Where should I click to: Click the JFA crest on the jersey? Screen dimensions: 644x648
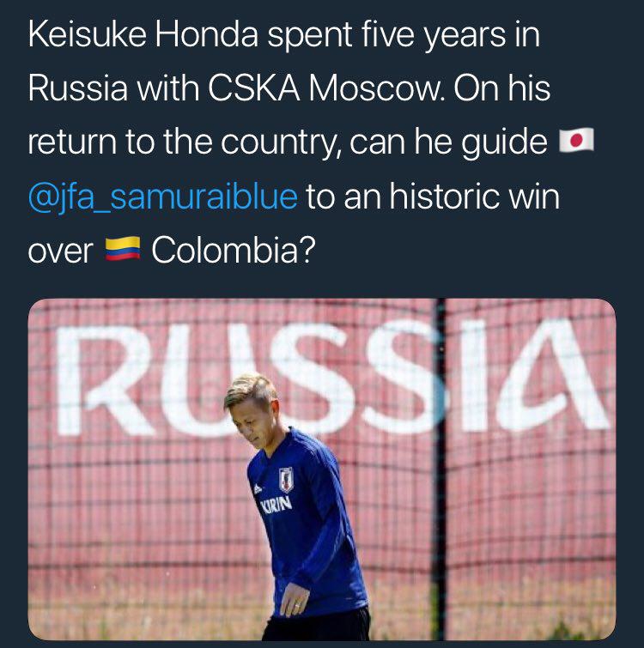click(287, 478)
